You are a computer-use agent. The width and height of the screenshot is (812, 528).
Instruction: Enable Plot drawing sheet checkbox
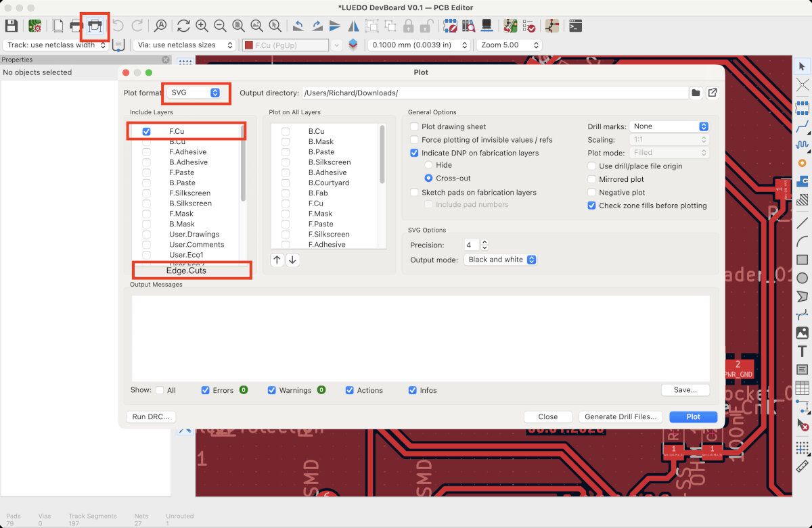(415, 126)
